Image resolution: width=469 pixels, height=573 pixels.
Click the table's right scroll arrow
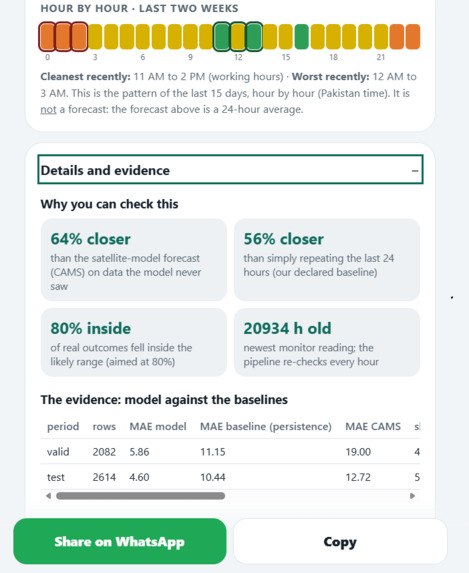click(x=412, y=496)
